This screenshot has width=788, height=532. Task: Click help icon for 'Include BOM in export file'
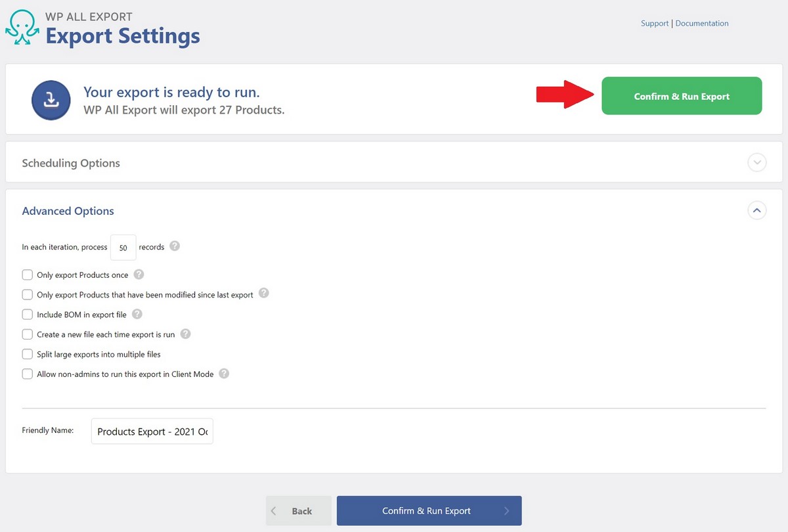tap(137, 314)
